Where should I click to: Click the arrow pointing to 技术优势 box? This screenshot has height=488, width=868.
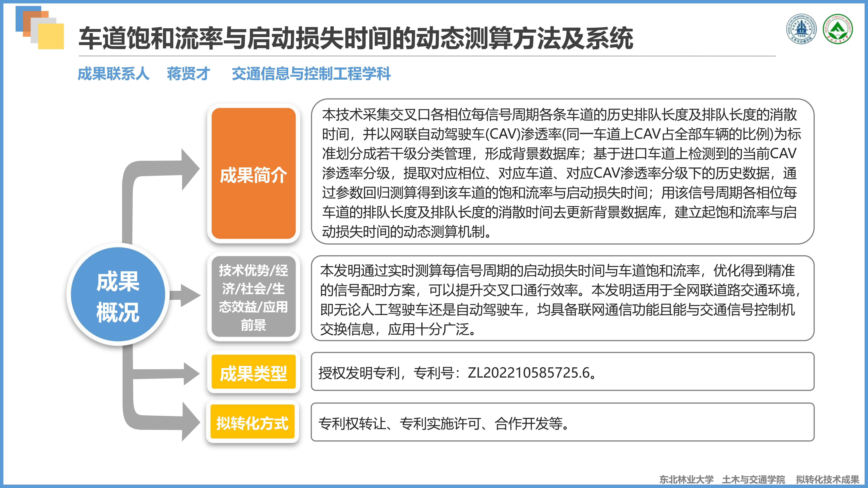[187, 295]
